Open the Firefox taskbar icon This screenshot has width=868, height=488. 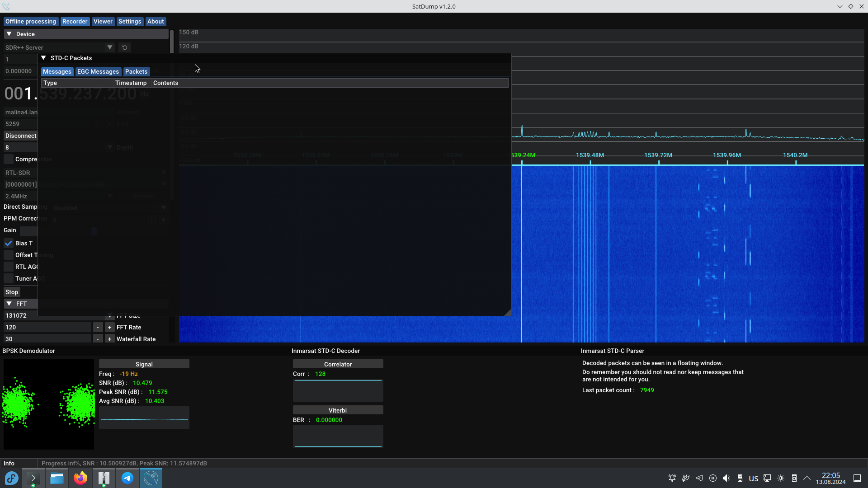pos(80,478)
